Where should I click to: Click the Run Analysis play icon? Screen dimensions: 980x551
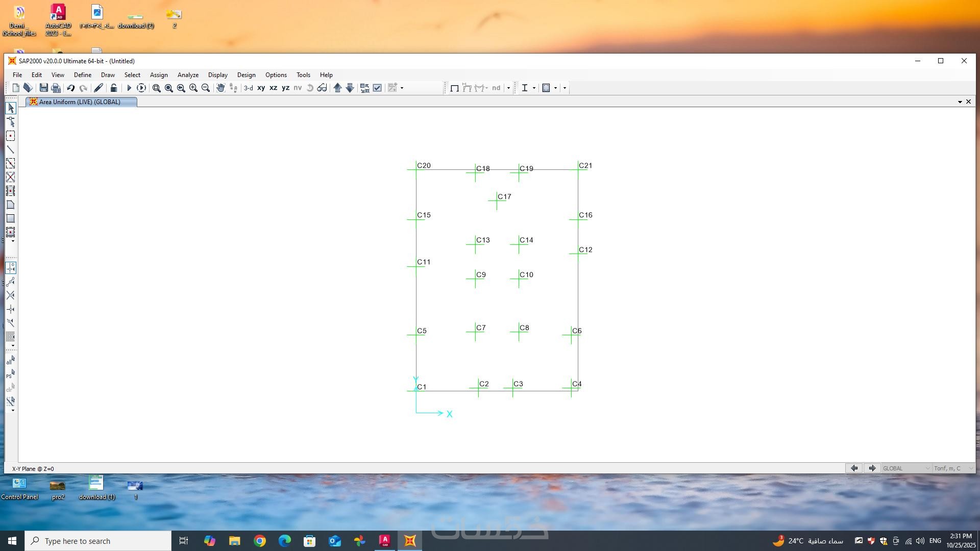(x=129, y=88)
